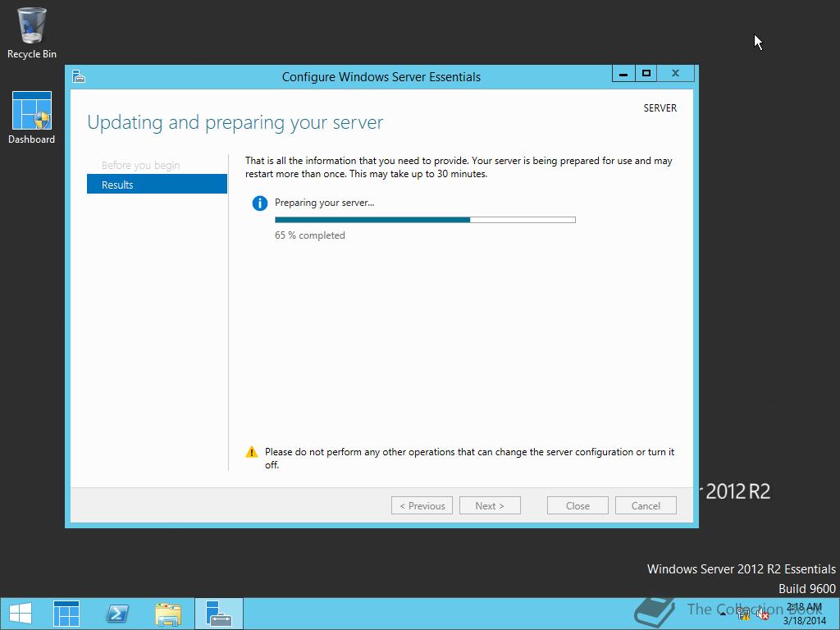Click the Next > button
Viewport: 840px width, 630px height.
[x=490, y=505]
